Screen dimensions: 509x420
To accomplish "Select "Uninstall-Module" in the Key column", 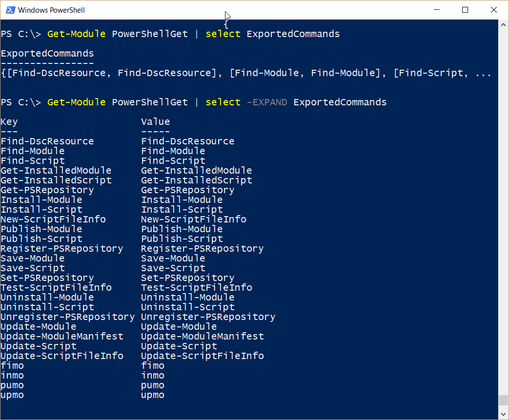I will click(47, 297).
